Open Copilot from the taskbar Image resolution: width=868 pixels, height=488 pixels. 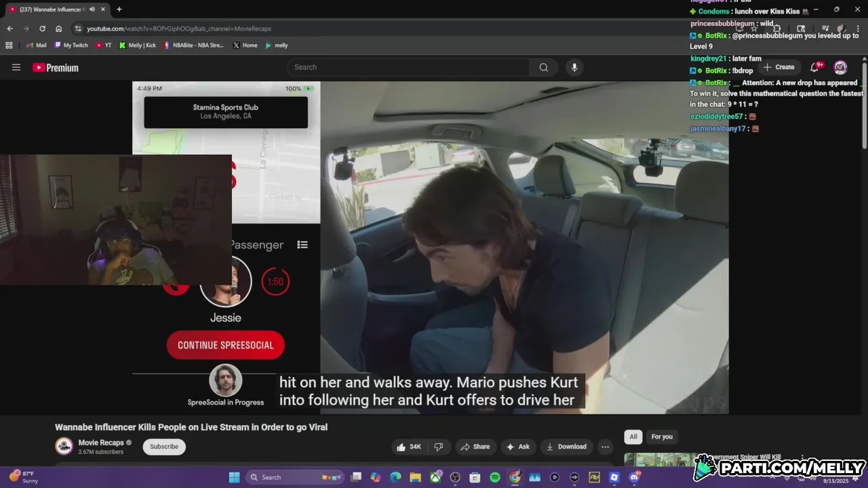(376, 477)
